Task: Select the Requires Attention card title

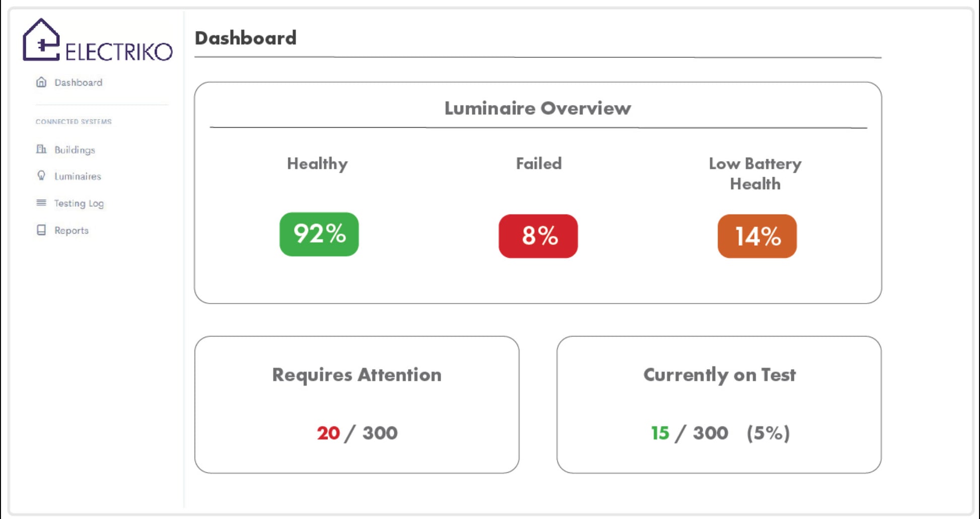Action: coord(357,375)
